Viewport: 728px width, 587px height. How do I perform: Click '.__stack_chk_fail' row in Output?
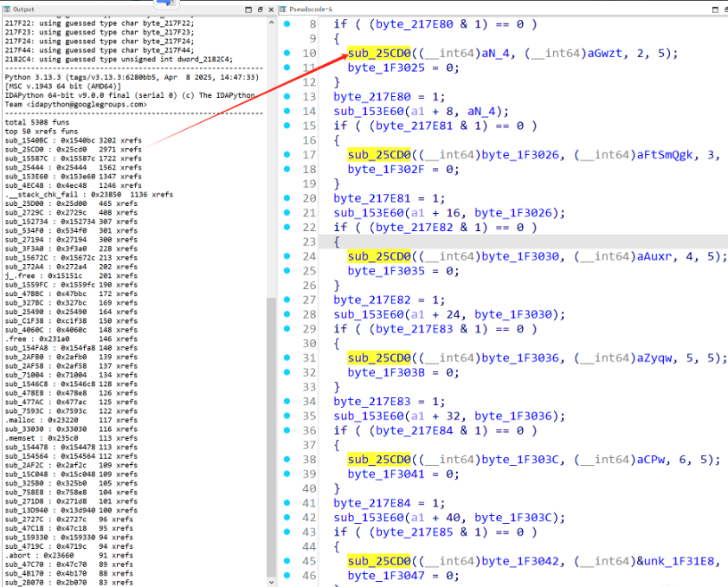click(88, 195)
